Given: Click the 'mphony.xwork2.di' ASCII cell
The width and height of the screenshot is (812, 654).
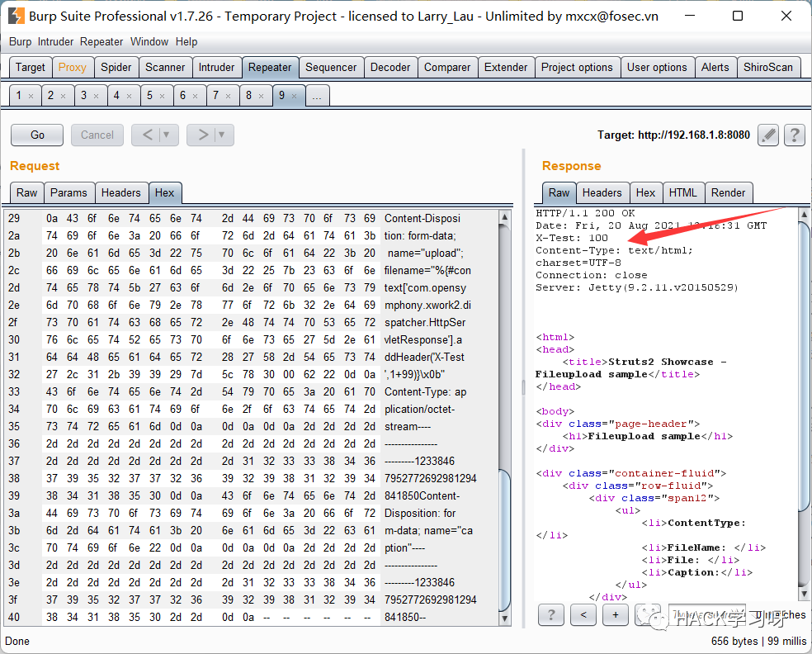Looking at the screenshot, I should pyautogui.click(x=427, y=305).
